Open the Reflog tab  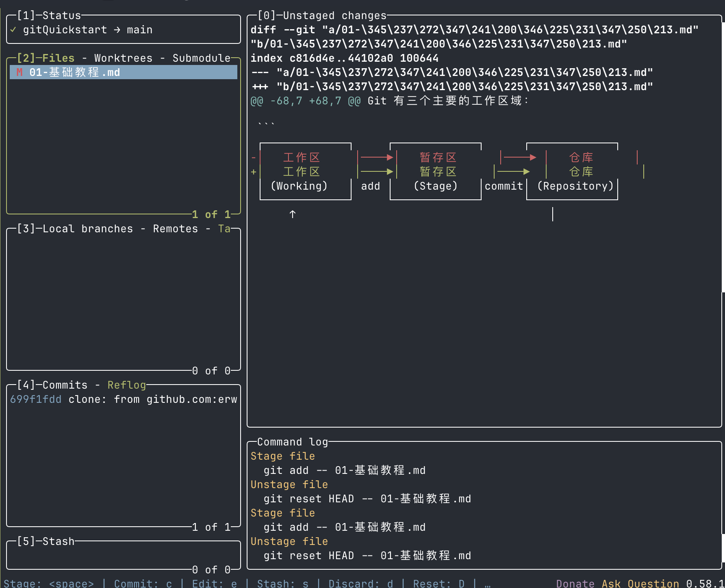coord(126,385)
